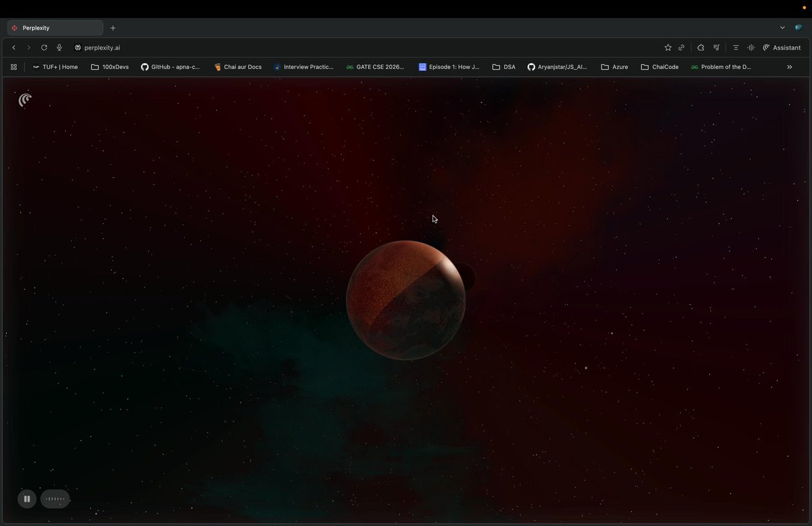This screenshot has width=812, height=526.
Task: Reload the current page
Action: pyautogui.click(x=44, y=48)
